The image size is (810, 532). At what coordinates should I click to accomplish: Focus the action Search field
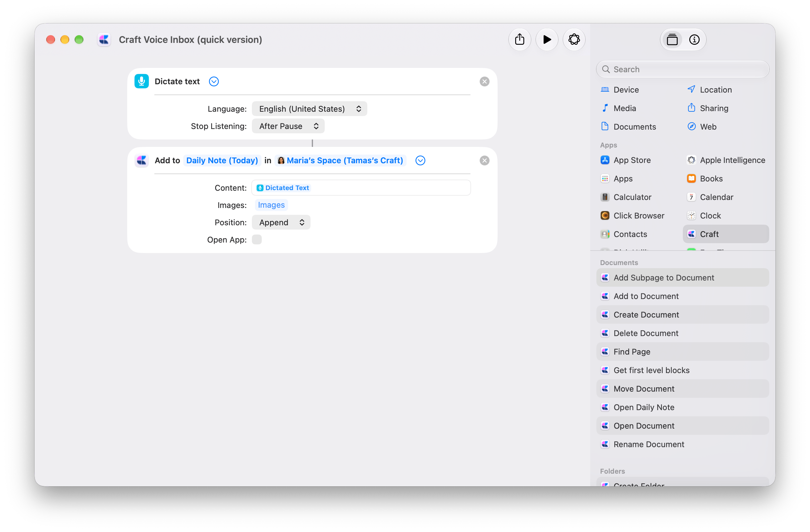point(683,69)
